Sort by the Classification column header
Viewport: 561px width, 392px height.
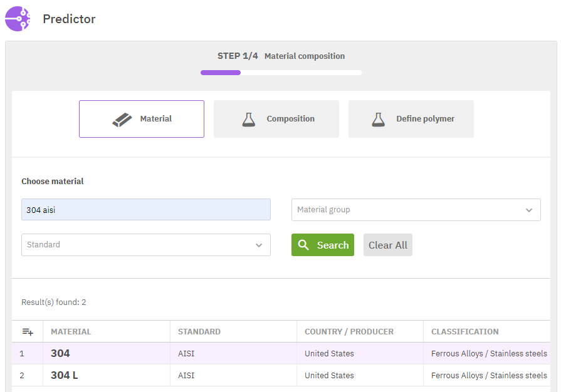464,332
